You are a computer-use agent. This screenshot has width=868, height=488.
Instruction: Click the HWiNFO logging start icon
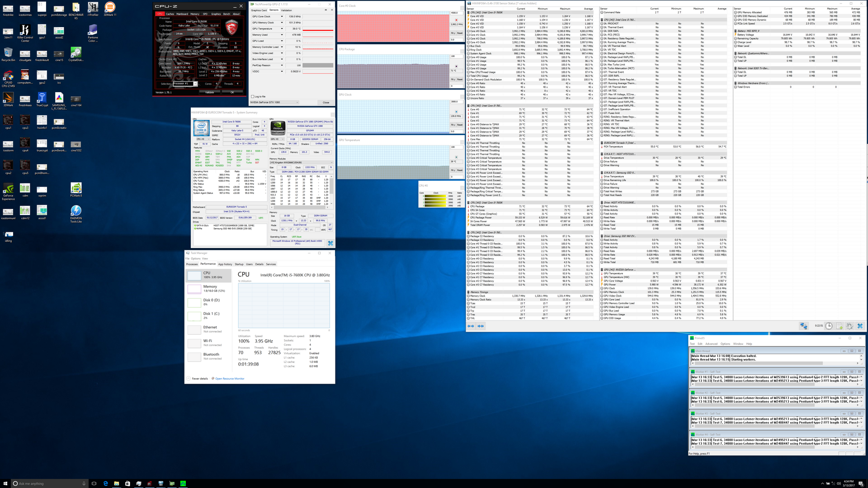pos(840,326)
